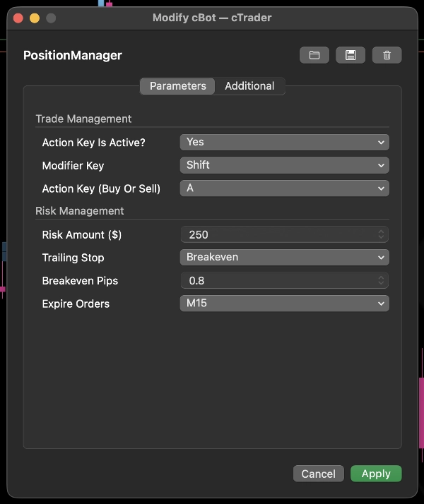Click the Expire Orders label

(76, 304)
